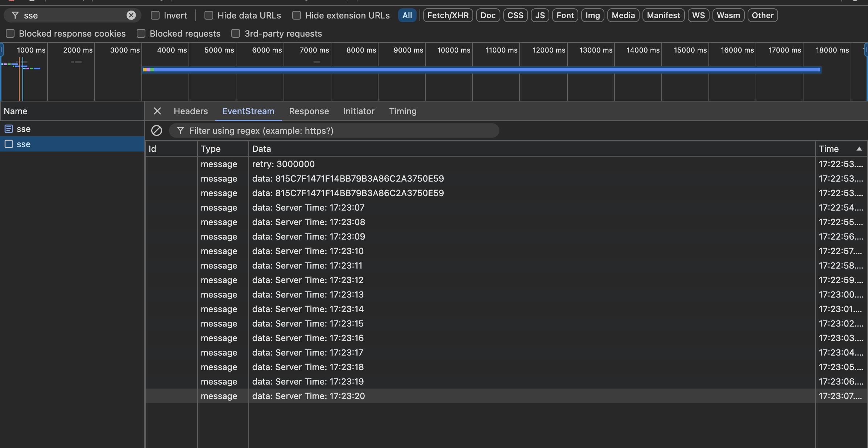
Task: Click the blue waterfall bar of the sse request
Action: [x=471, y=69]
